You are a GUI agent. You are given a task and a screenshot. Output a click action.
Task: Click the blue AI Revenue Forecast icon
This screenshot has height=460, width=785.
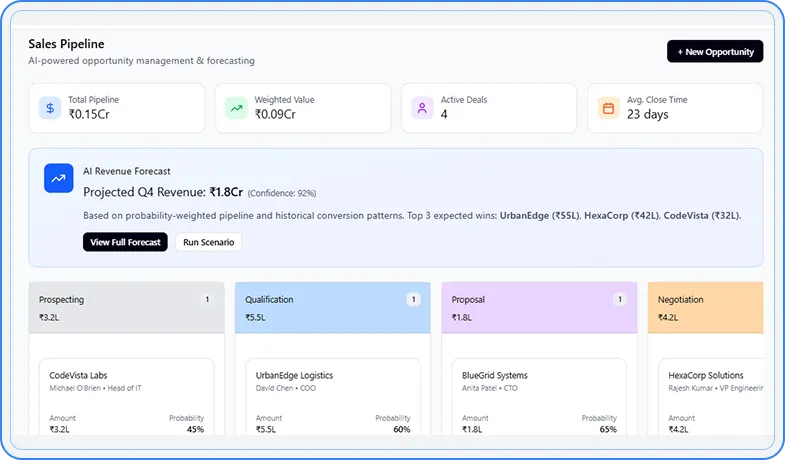click(x=59, y=179)
